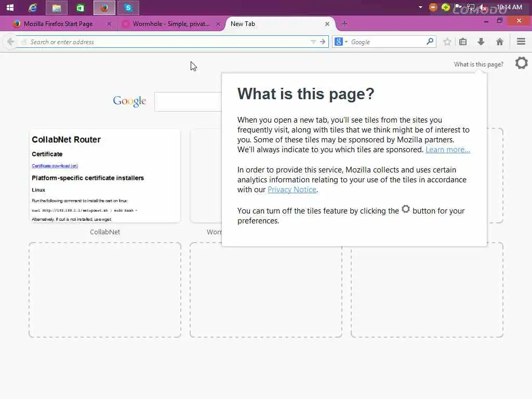Open the Learn more... link
This screenshot has height=399, width=532.
447,150
